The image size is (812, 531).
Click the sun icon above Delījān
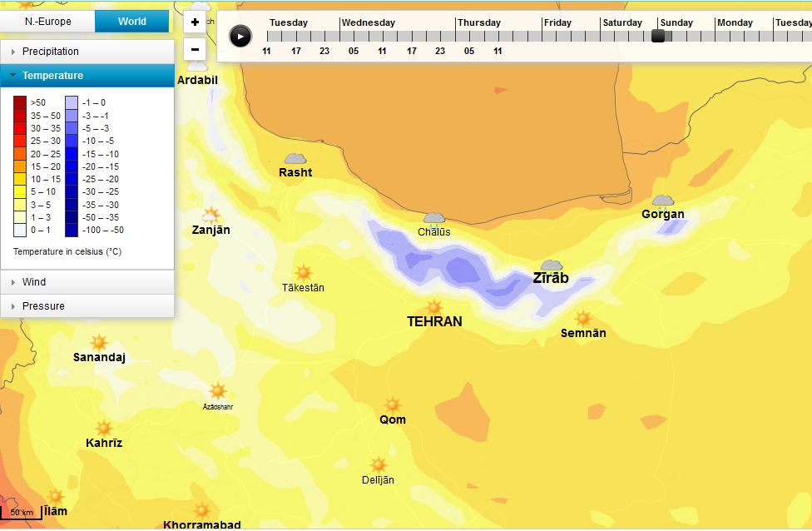coord(378,465)
